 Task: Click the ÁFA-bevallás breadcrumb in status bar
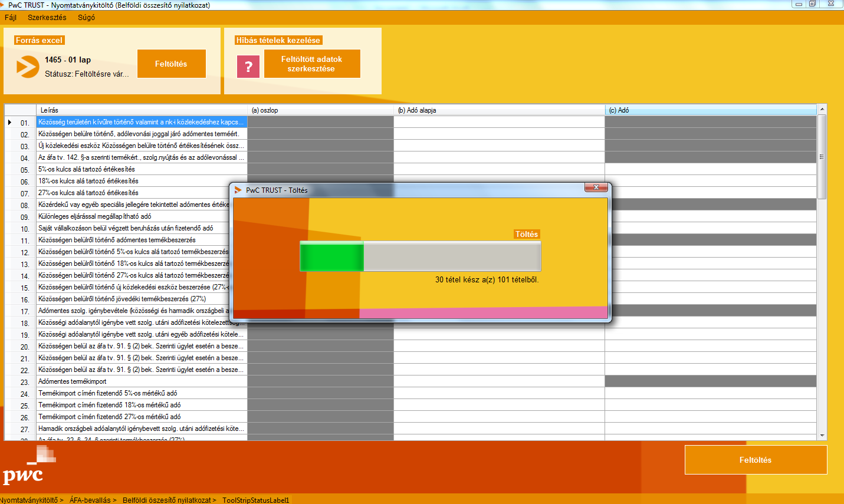click(93, 500)
